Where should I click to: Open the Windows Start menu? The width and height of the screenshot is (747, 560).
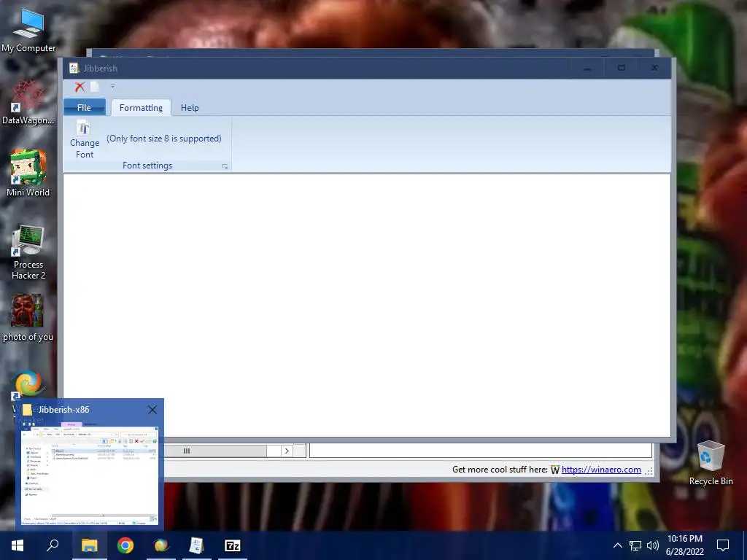click(18, 545)
